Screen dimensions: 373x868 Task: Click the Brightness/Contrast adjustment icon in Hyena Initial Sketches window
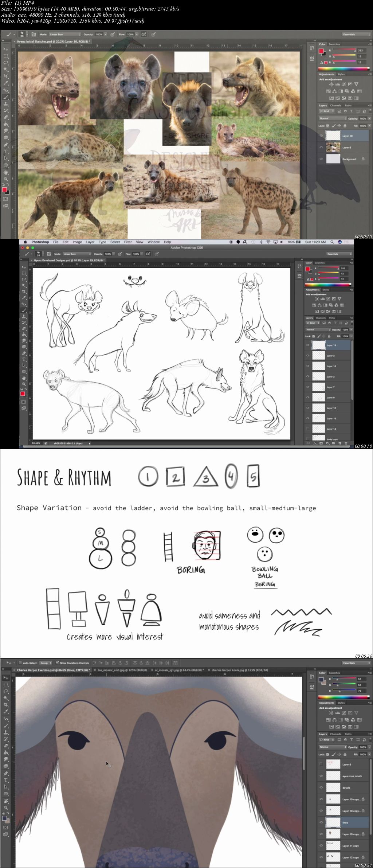click(331, 84)
